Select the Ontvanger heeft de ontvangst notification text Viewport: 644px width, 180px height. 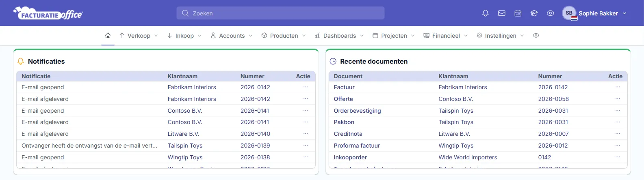point(89,146)
